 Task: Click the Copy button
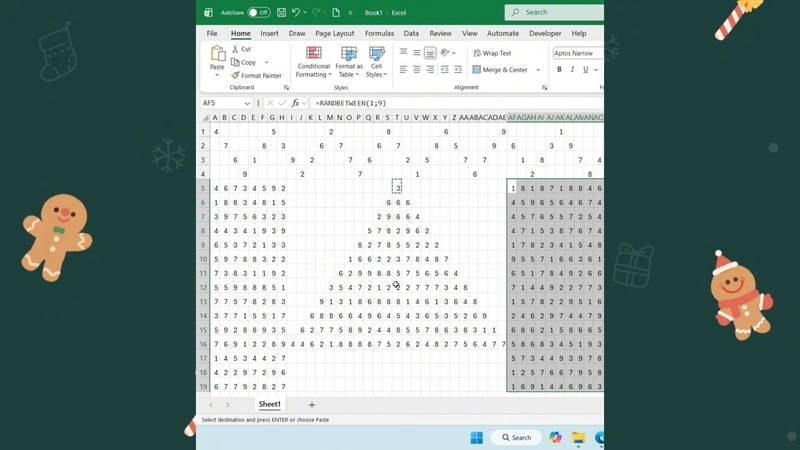244,62
